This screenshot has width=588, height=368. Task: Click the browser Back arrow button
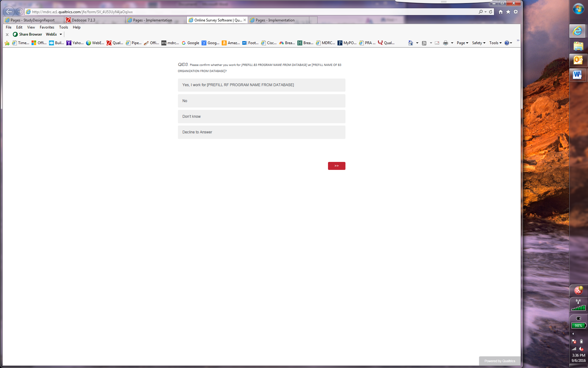point(9,12)
